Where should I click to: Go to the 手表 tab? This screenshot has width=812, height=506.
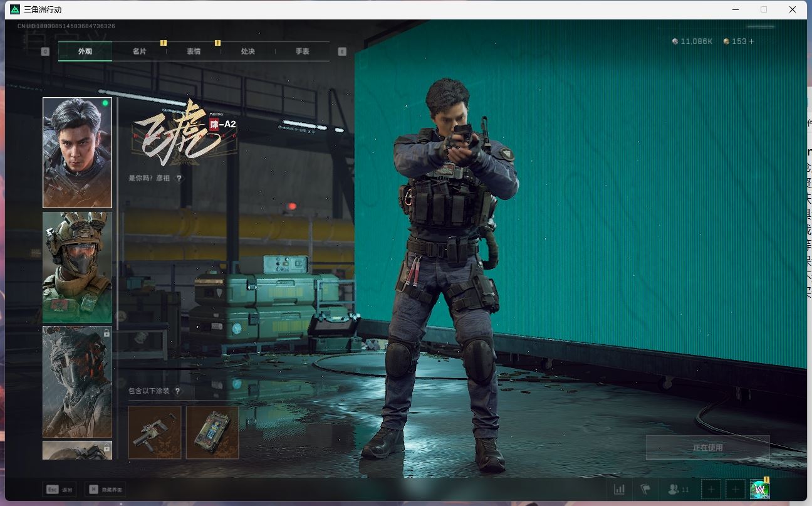pyautogui.click(x=303, y=51)
